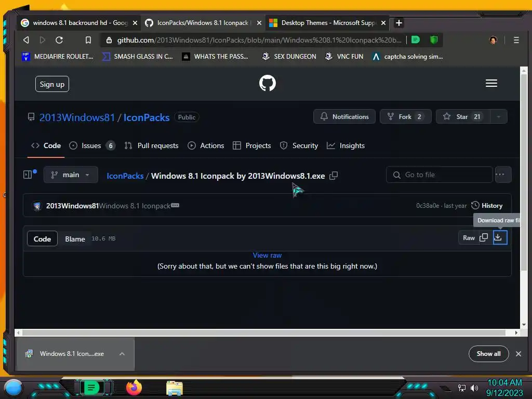This screenshot has width=532, height=399.
Task: Open a new browser tab with plus
Action: [x=399, y=23]
